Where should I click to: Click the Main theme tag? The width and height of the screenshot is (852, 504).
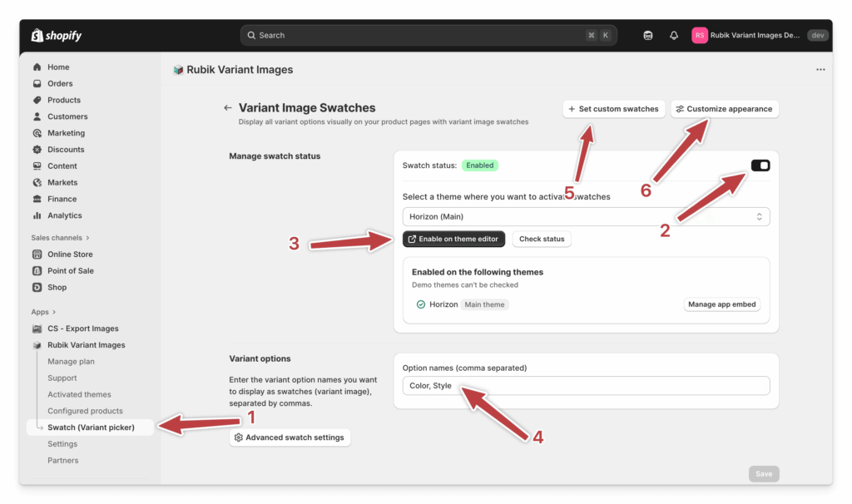[x=484, y=304]
